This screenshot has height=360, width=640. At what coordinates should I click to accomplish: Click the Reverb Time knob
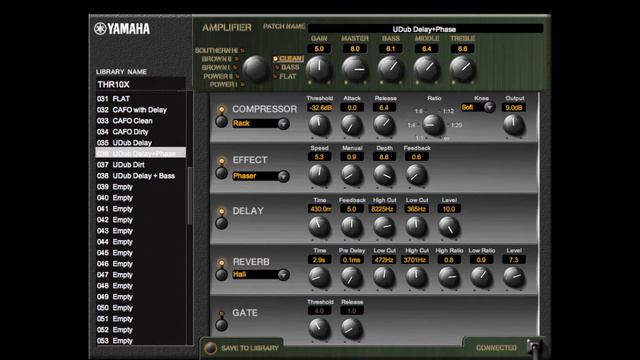[x=319, y=277]
